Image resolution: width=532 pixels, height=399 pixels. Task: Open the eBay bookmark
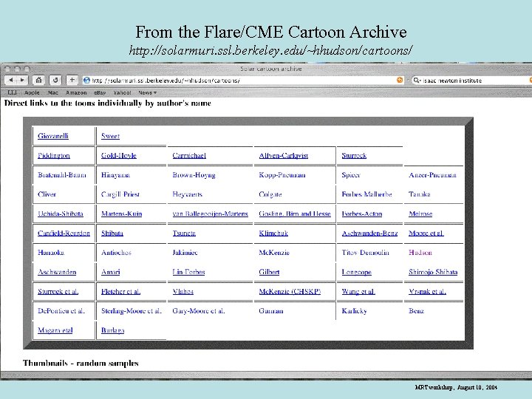[100, 92]
